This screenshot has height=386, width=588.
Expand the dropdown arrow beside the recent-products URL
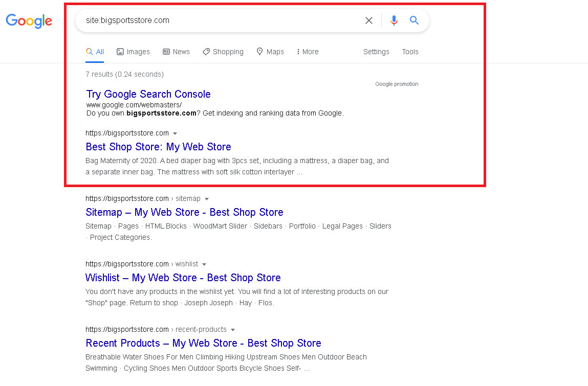[233, 330]
